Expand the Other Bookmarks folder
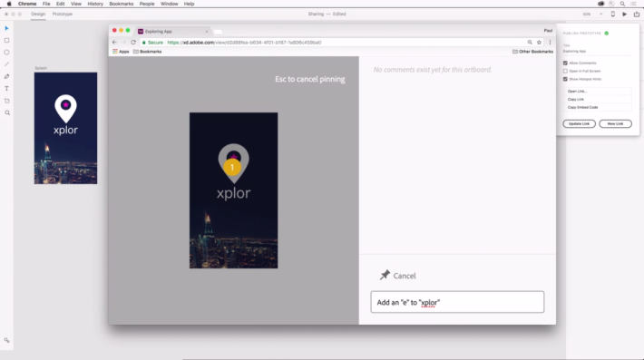 532,52
